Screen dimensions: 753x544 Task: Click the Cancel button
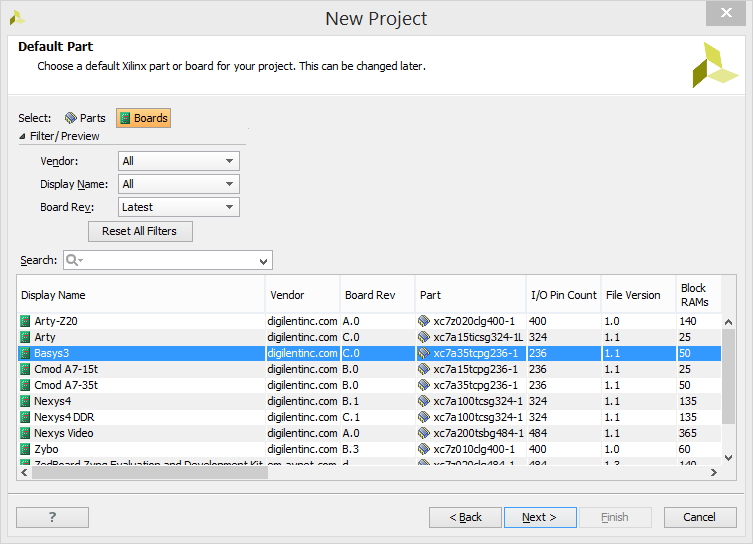(x=700, y=518)
